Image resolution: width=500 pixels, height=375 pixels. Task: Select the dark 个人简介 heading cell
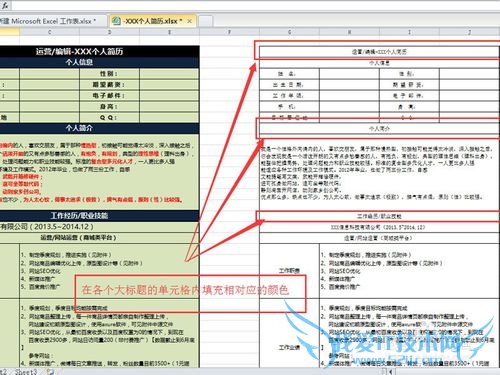coord(99,128)
